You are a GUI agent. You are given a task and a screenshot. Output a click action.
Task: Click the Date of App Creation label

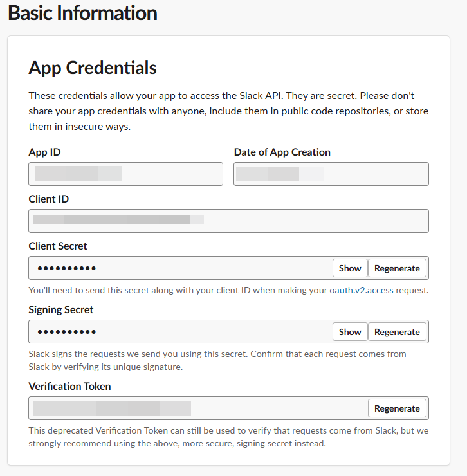[x=282, y=152]
